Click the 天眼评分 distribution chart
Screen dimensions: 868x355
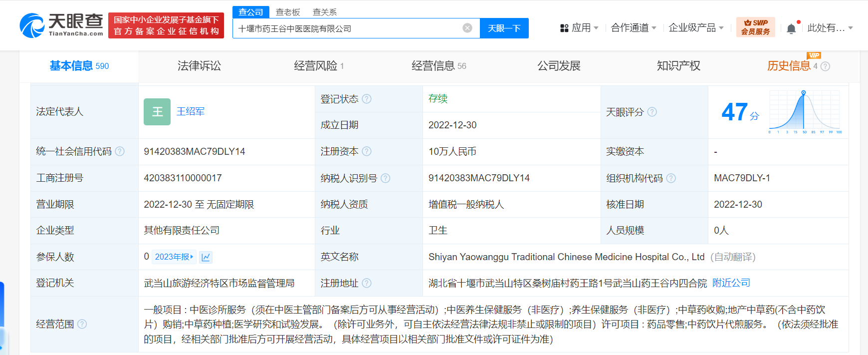click(805, 112)
